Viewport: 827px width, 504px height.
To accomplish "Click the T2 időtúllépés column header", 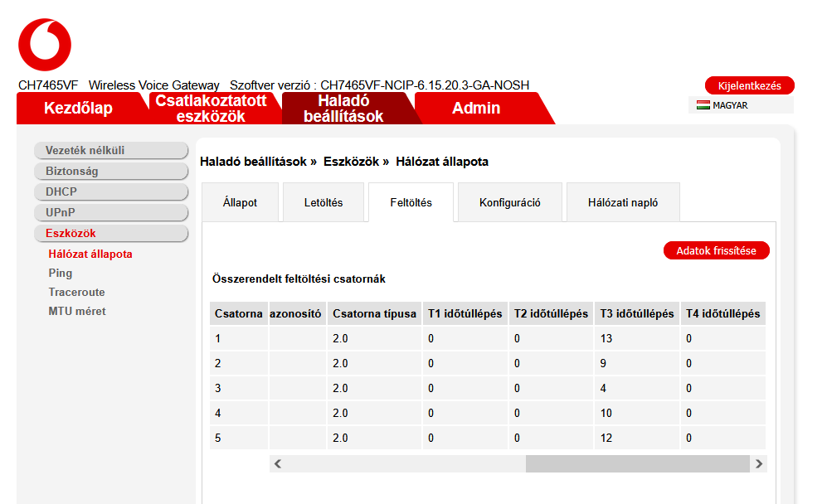I will coord(551,313).
